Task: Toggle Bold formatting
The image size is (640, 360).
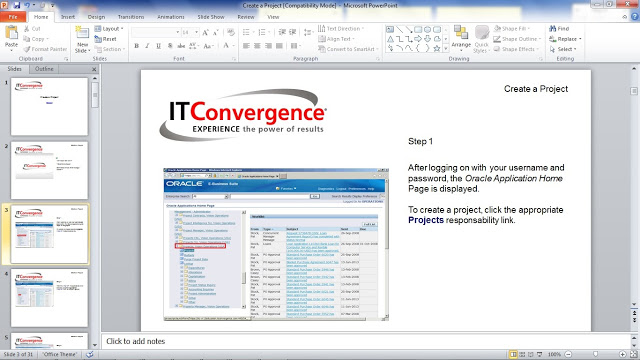Action: click(x=136, y=46)
